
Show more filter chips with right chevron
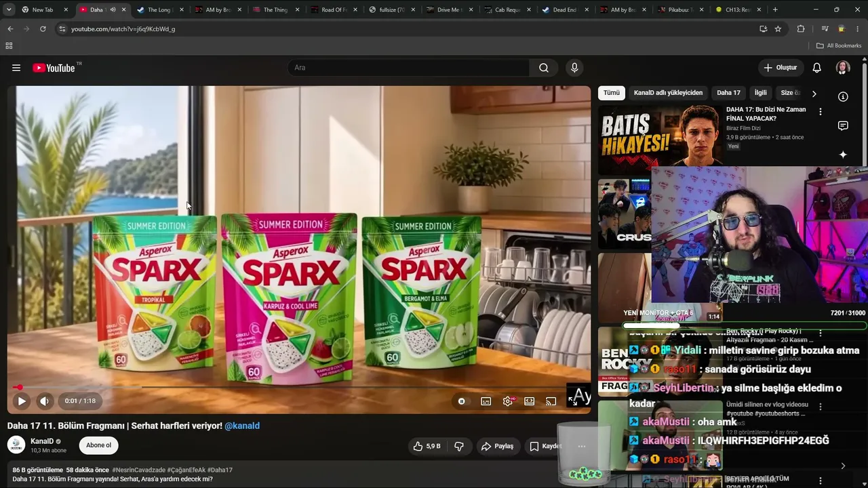[x=814, y=94]
